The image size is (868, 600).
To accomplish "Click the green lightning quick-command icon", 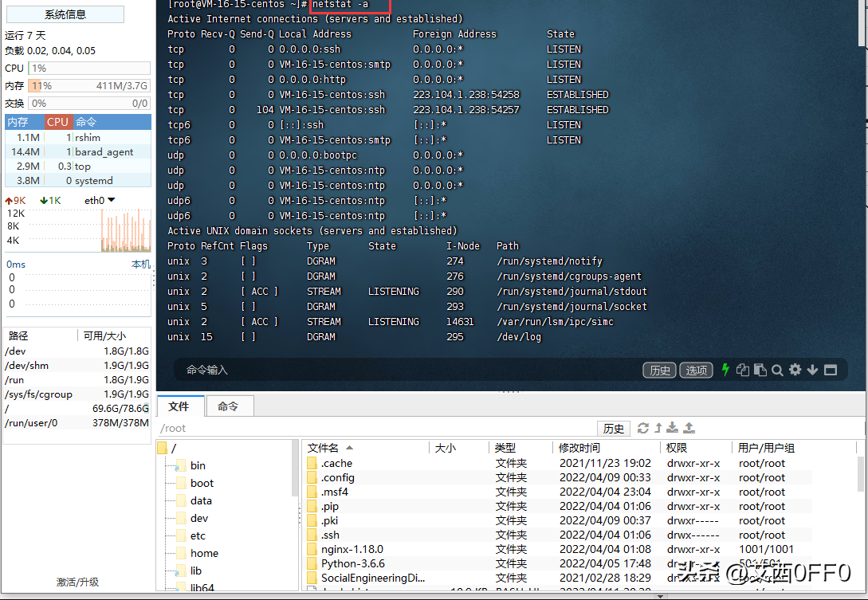I will 725,370.
